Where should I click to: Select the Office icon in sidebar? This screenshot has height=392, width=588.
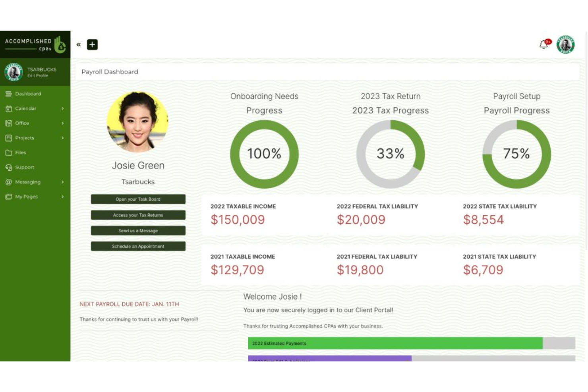(9, 123)
